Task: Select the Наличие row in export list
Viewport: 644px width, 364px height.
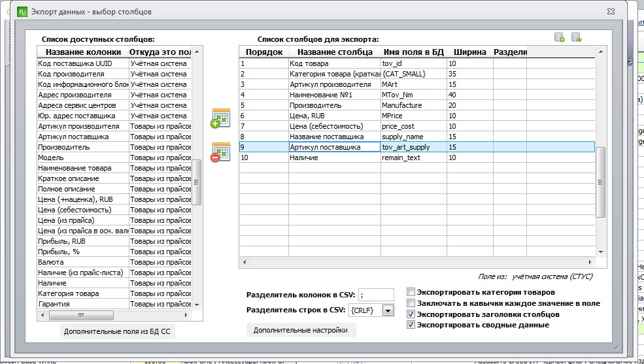Action: click(x=417, y=157)
